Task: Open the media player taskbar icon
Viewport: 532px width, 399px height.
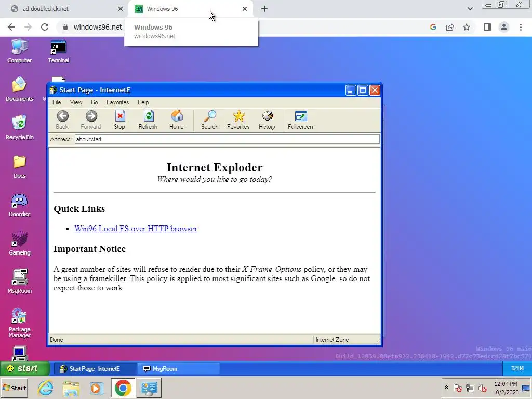Action: (96, 388)
